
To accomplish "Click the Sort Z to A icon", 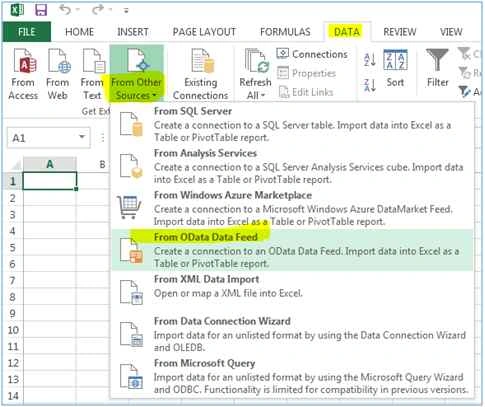I will click(x=370, y=85).
